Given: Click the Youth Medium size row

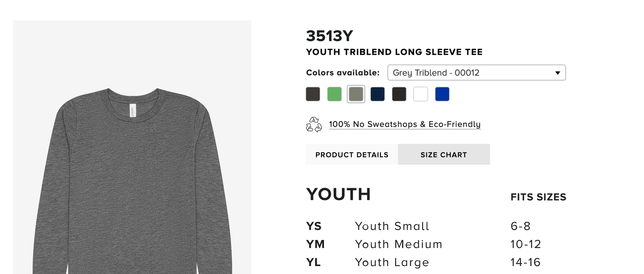Looking at the screenshot, I should coord(436,244).
